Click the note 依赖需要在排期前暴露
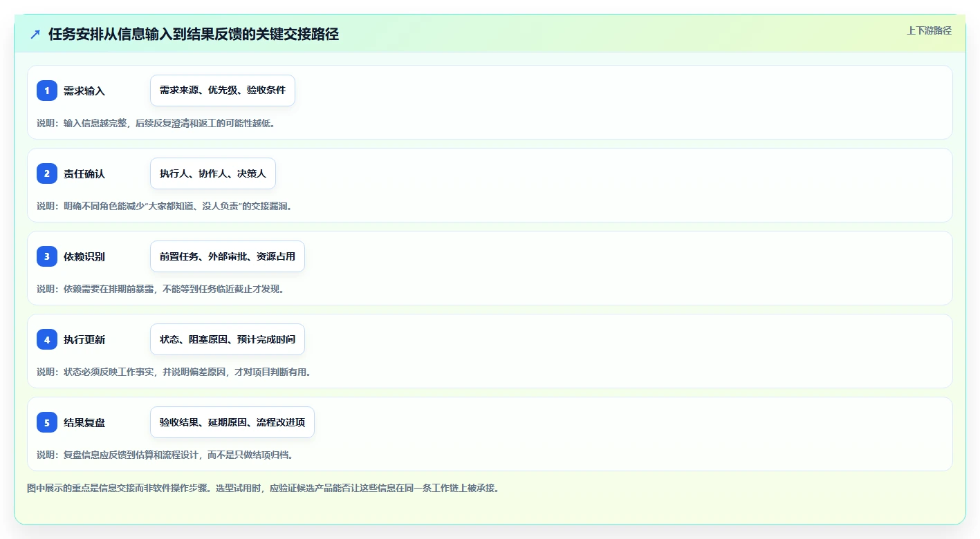 tap(160, 289)
